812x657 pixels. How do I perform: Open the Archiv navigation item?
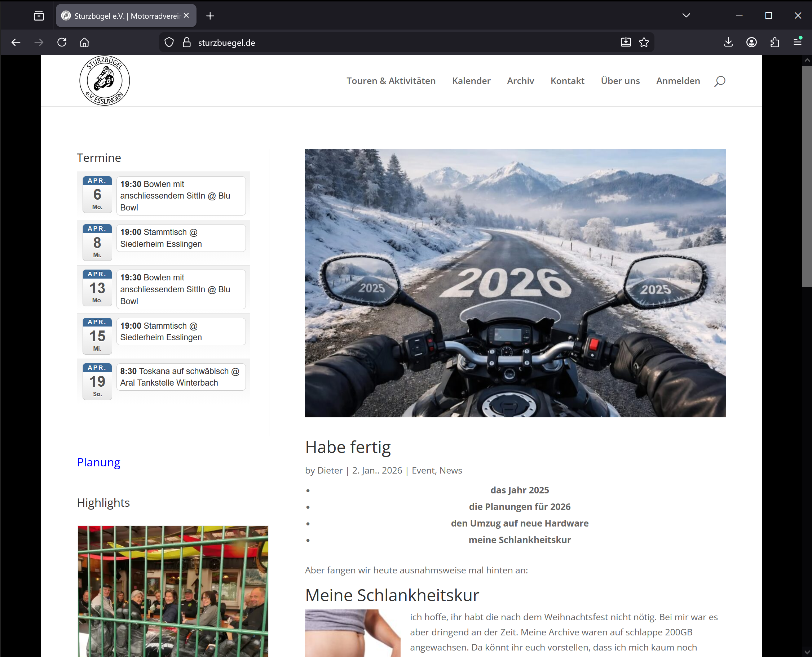[520, 81]
